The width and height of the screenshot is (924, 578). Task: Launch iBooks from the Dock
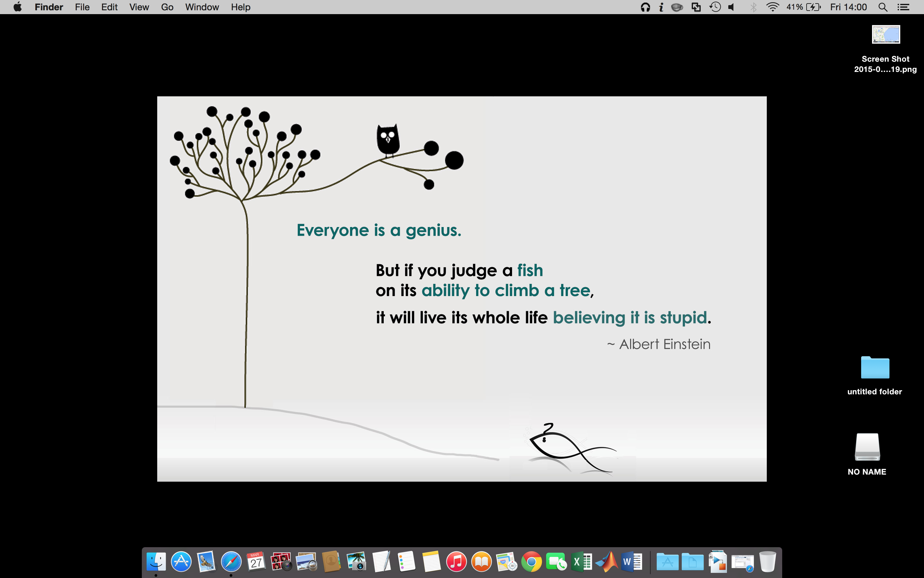pyautogui.click(x=482, y=562)
